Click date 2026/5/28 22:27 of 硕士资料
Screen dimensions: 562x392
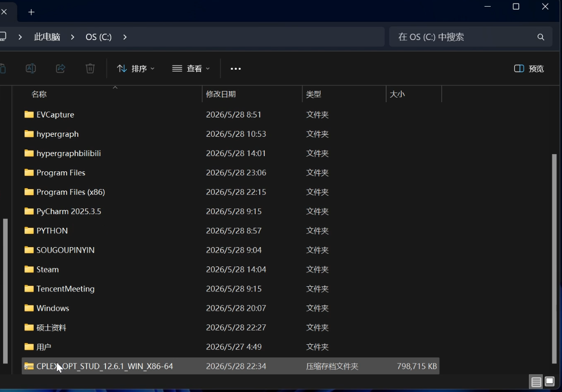[236, 327]
